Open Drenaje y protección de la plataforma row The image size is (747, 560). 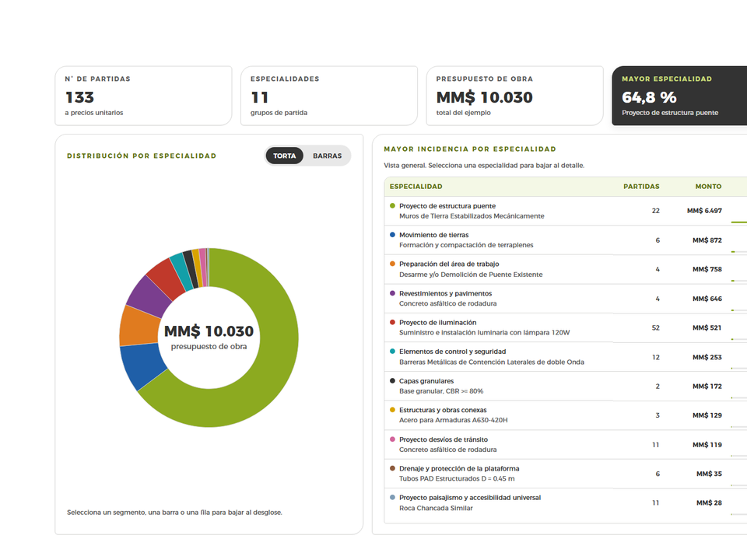tap(566, 474)
